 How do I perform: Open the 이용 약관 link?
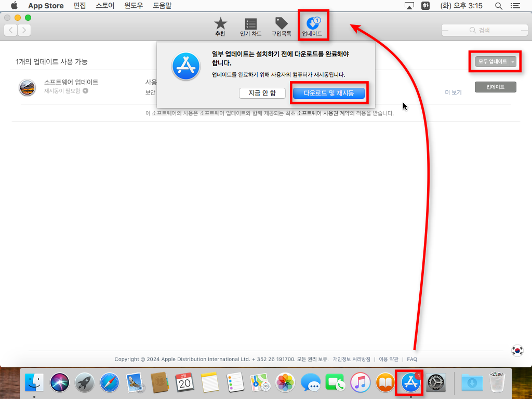[389, 359]
